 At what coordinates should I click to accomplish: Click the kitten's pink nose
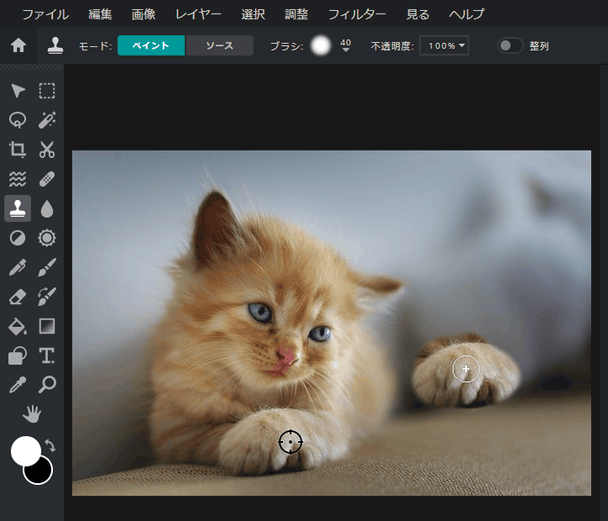tap(286, 357)
